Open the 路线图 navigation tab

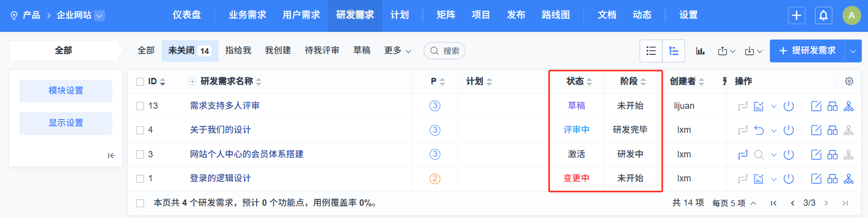[x=555, y=15]
